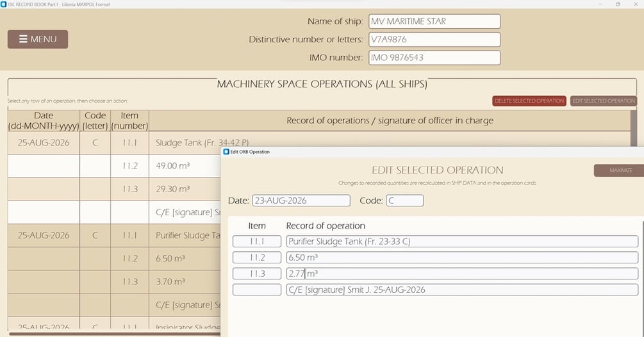Click the Distinctive number or letters field
This screenshot has width=644, height=337.
click(434, 40)
